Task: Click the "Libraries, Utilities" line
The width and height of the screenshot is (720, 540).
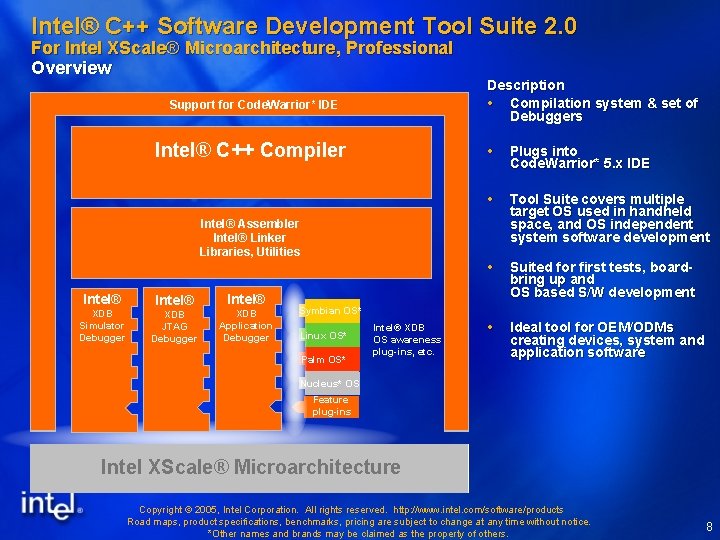Action: 249,252
